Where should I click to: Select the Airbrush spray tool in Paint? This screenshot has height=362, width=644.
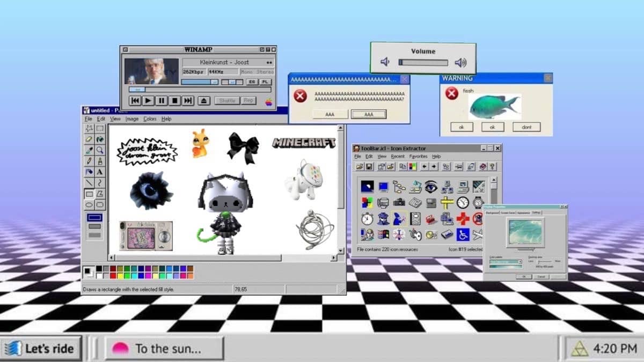click(89, 172)
